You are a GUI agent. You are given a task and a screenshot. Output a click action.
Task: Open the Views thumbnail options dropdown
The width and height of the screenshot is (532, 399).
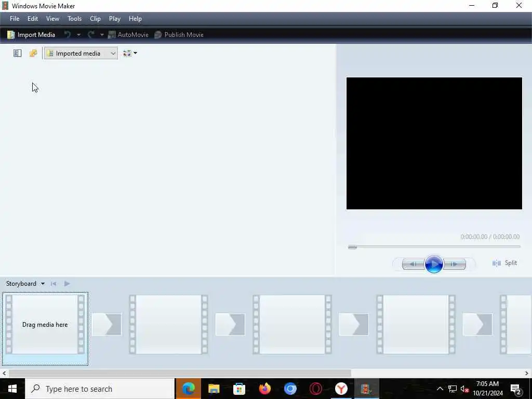tap(130, 54)
